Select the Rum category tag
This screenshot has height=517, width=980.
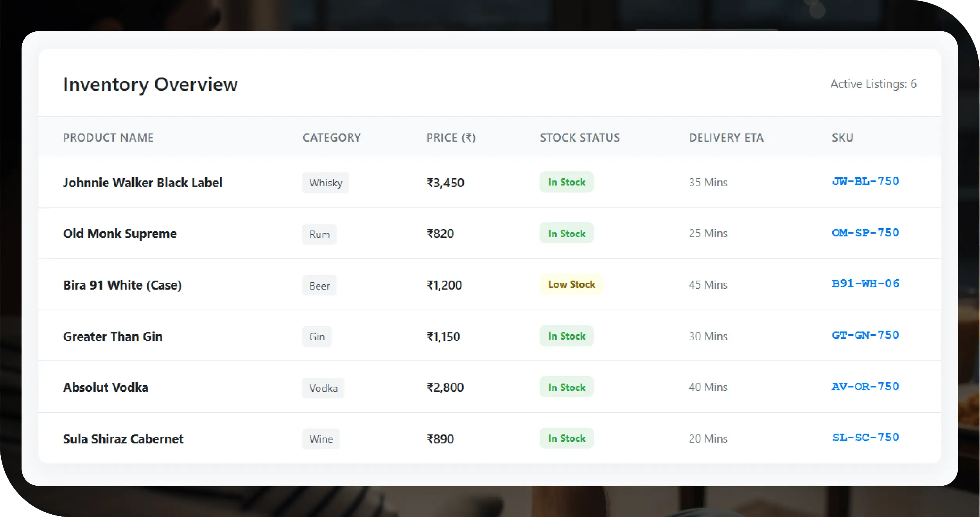(x=319, y=234)
